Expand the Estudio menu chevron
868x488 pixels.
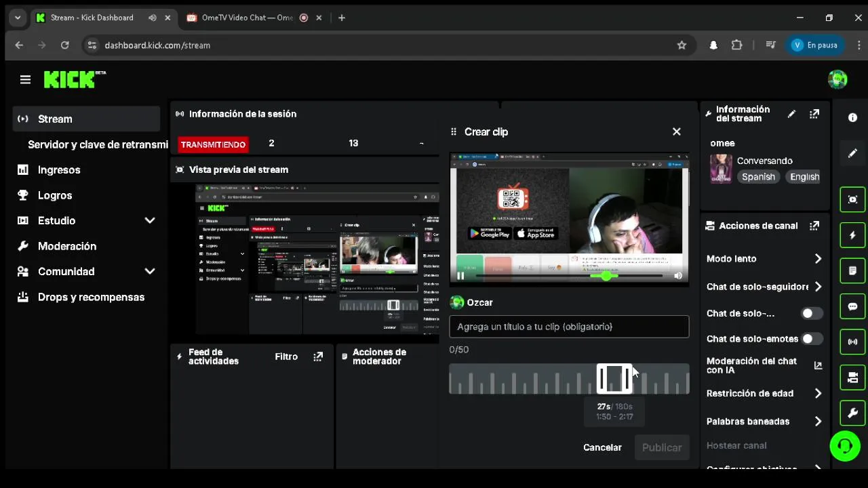tap(150, 220)
